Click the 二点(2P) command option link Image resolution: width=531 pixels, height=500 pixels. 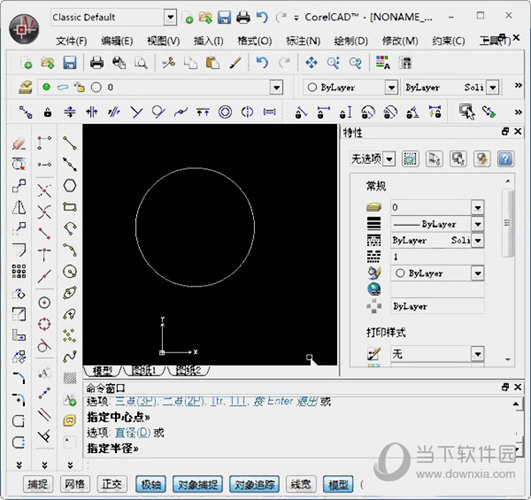coord(184,401)
